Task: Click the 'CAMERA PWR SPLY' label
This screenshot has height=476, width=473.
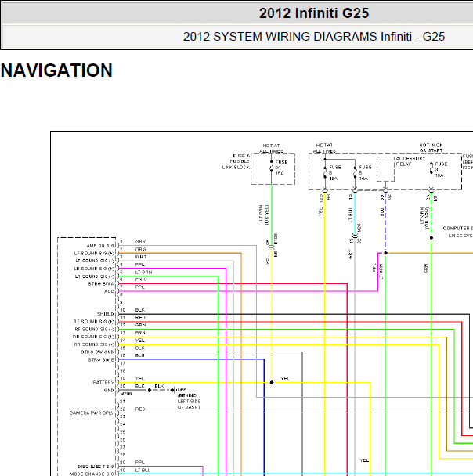Action: point(92,413)
